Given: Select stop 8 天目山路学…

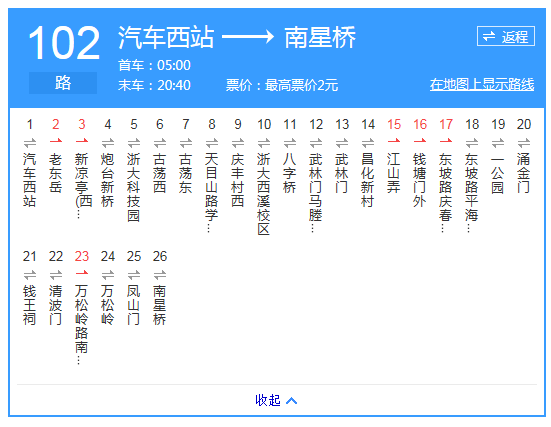Looking at the screenshot, I should tap(212, 193).
